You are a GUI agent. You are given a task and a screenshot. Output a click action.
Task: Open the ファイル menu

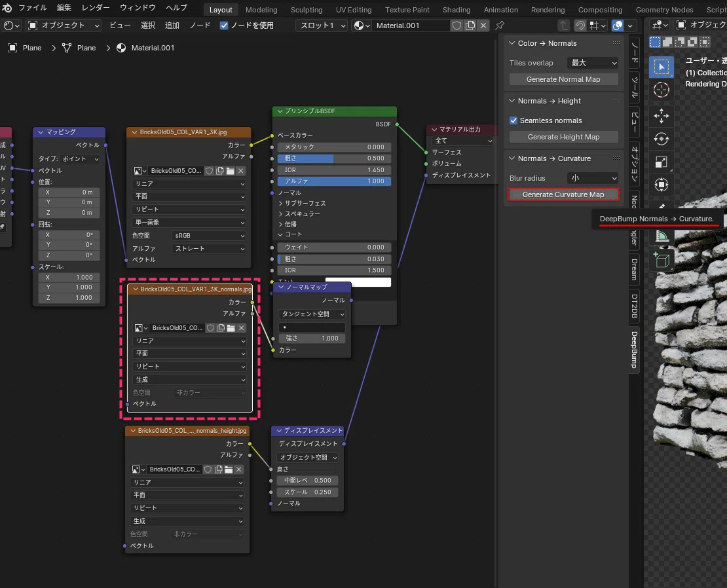tap(33, 8)
